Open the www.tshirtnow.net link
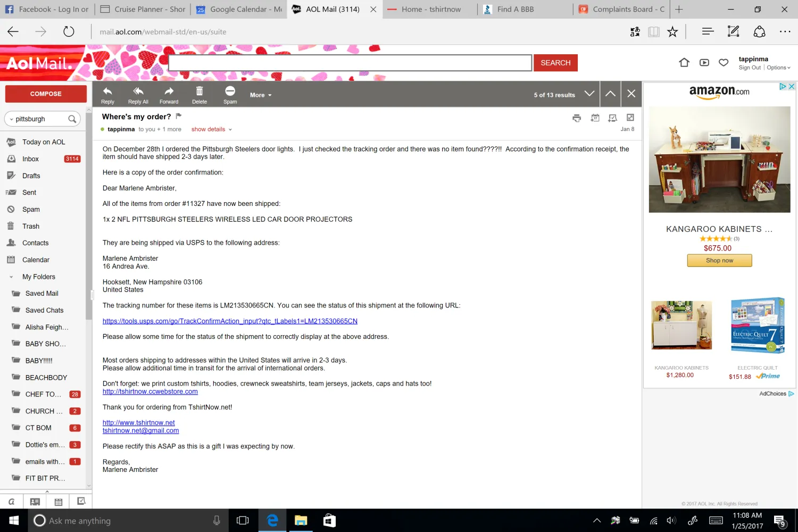Viewport: 798px width, 532px height. tap(139, 423)
